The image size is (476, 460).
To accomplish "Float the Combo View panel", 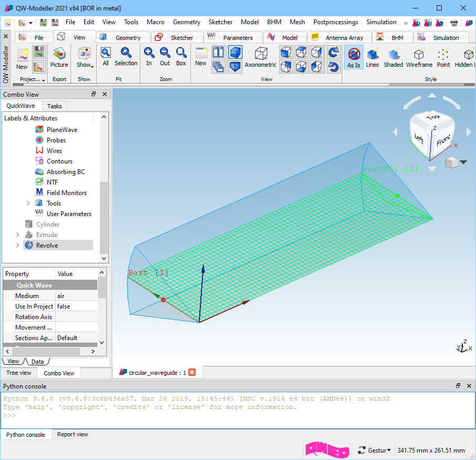I will (x=94, y=94).
